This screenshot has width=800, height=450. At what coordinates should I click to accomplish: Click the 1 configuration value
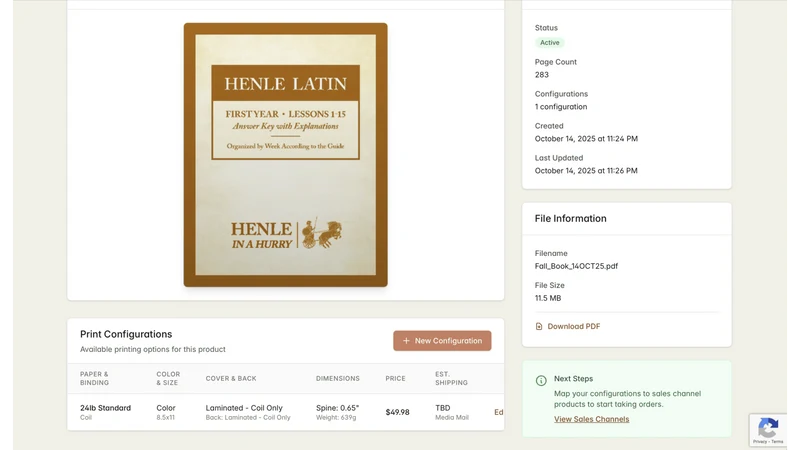[x=561, y=107]
